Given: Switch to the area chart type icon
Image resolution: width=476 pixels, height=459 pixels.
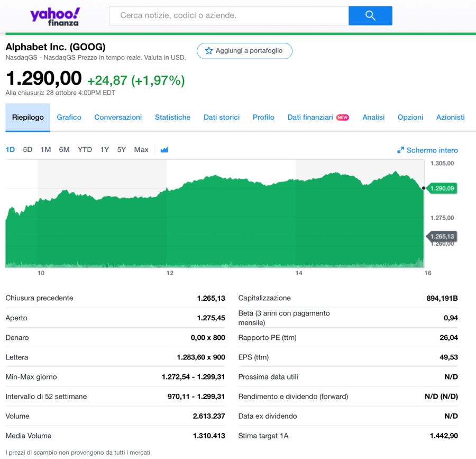Looking at the screenshot, I should (164, 150).
